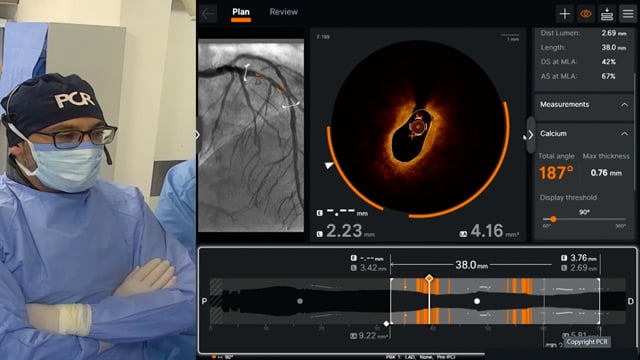Image resolution: width=640 pixels, height=360 pixels.
Task: Expand the left panel arrow by angiogram
Action: tap(198, 135)
